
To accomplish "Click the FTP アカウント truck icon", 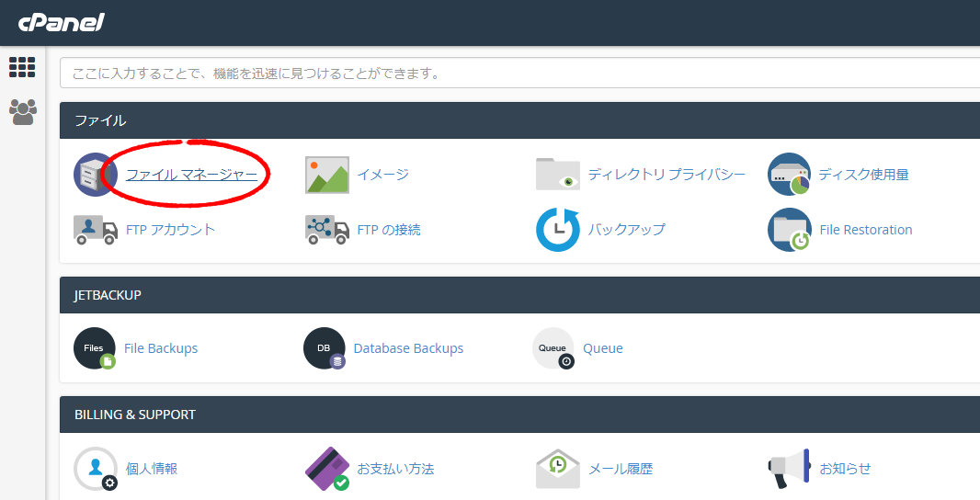I will (x=96, y=230).
